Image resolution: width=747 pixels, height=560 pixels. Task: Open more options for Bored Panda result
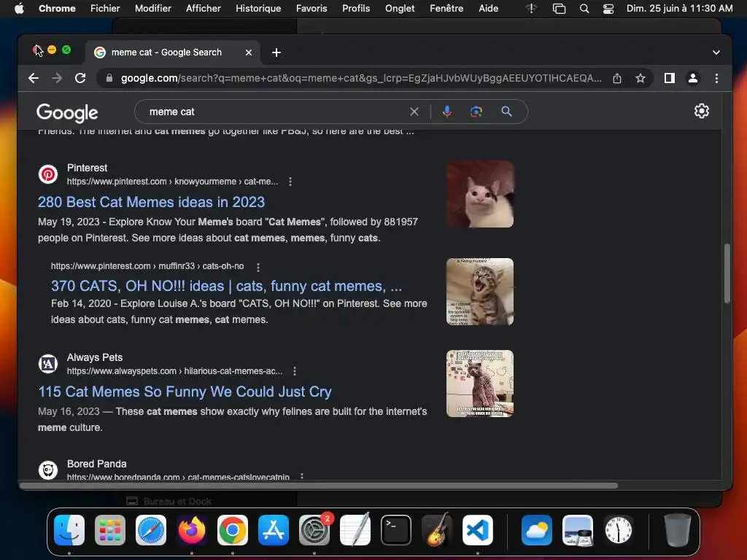(301, 477)
